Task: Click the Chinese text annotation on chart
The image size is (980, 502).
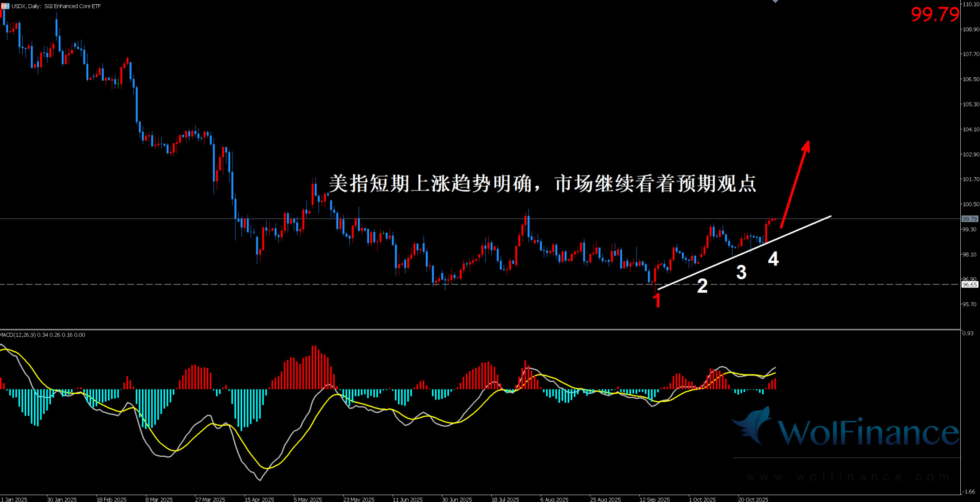Action: pos(542,184)
